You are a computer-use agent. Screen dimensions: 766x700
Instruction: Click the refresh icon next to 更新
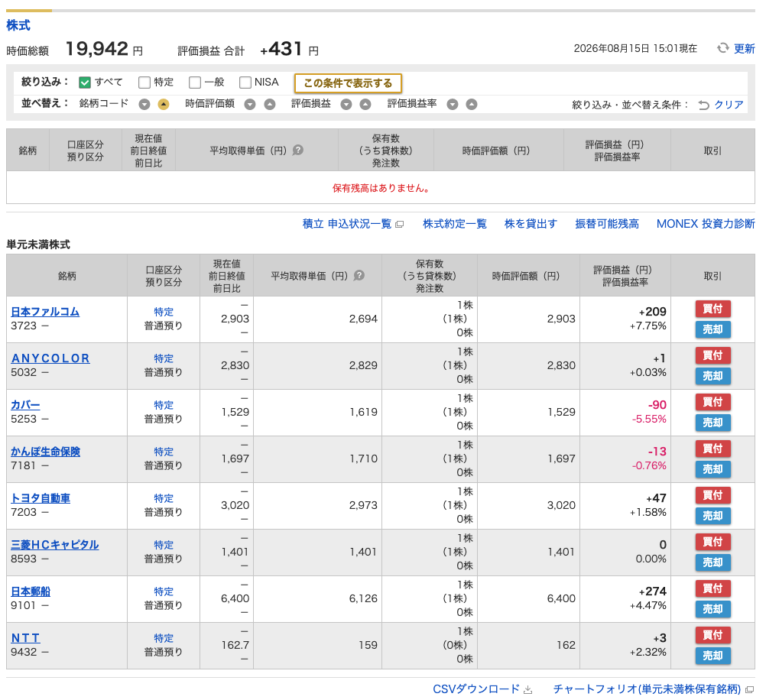point(722,48)
